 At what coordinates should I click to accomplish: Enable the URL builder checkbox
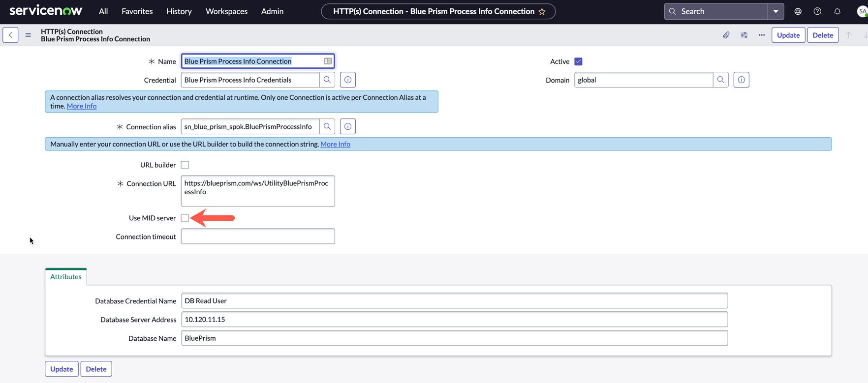185,165
